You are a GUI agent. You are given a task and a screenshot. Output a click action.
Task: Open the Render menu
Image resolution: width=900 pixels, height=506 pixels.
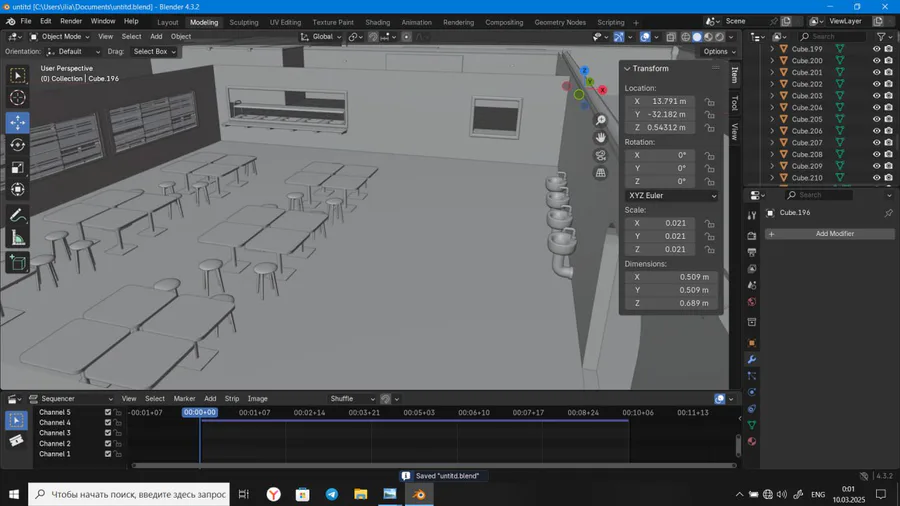pos(71,21)
